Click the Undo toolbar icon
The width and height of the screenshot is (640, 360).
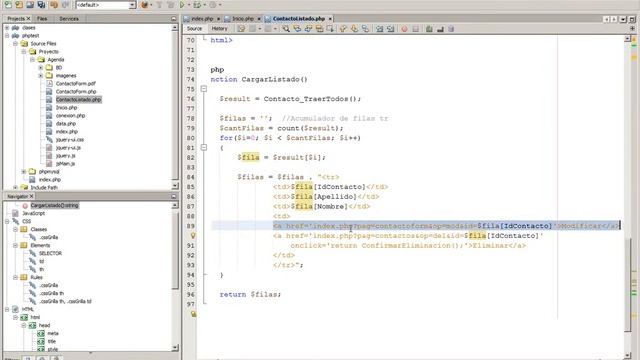pos(54,5)
